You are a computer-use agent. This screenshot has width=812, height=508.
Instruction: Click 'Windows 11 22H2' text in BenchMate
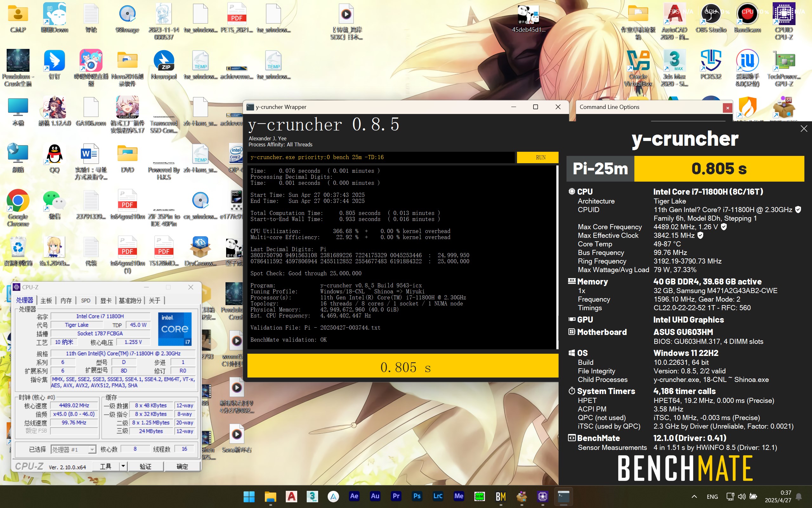(x=686, y=353)
